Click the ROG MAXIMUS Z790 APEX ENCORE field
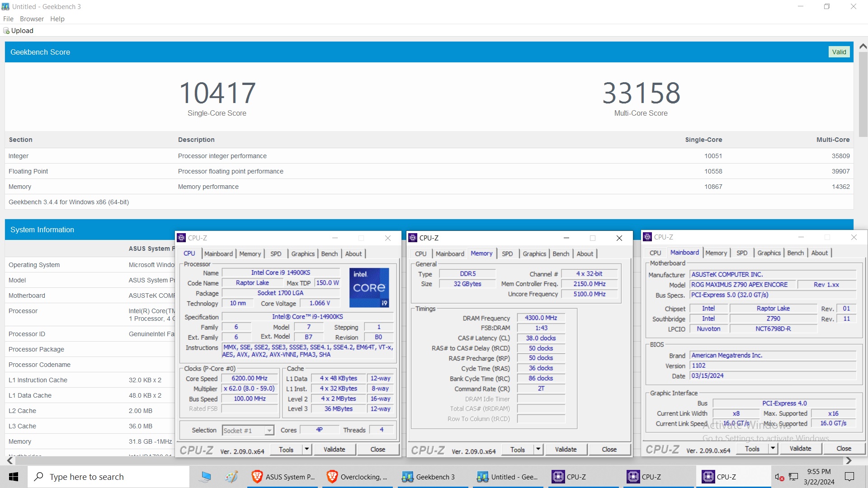 [x=742, y=285]
